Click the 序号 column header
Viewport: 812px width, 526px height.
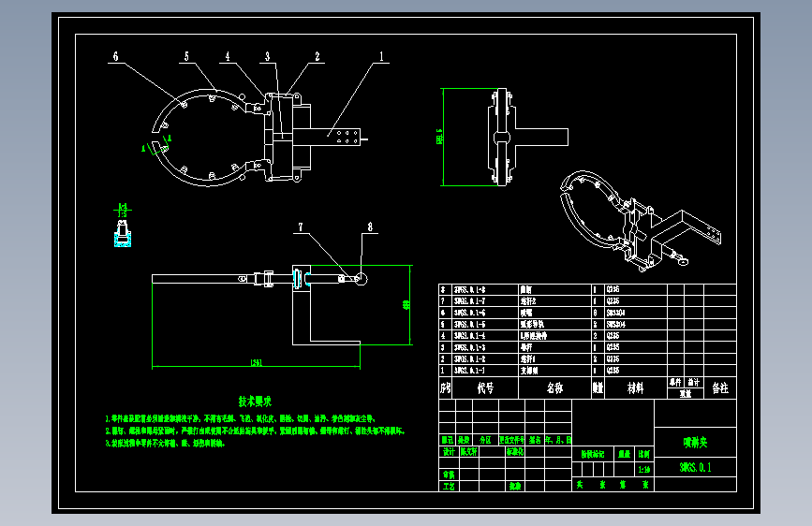coord(446,387)
